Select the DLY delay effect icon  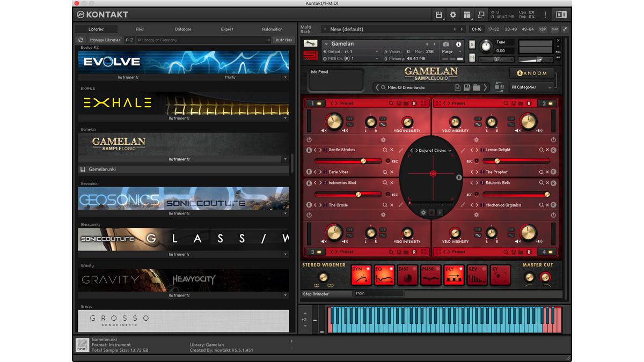coord(453,275)
